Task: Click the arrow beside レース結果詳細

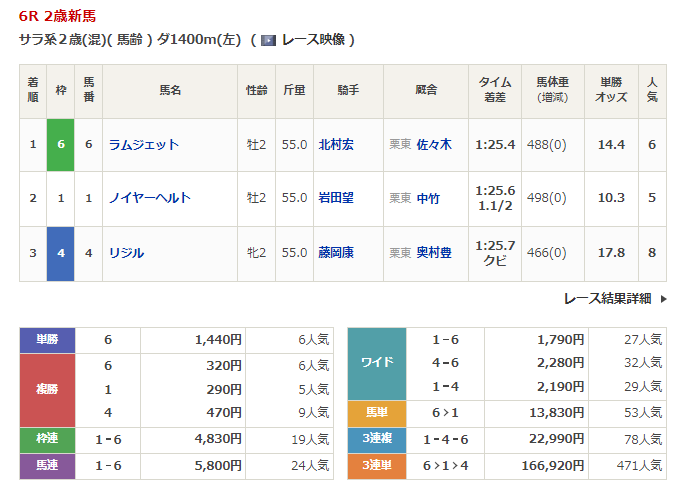Action: coord(660,298)
